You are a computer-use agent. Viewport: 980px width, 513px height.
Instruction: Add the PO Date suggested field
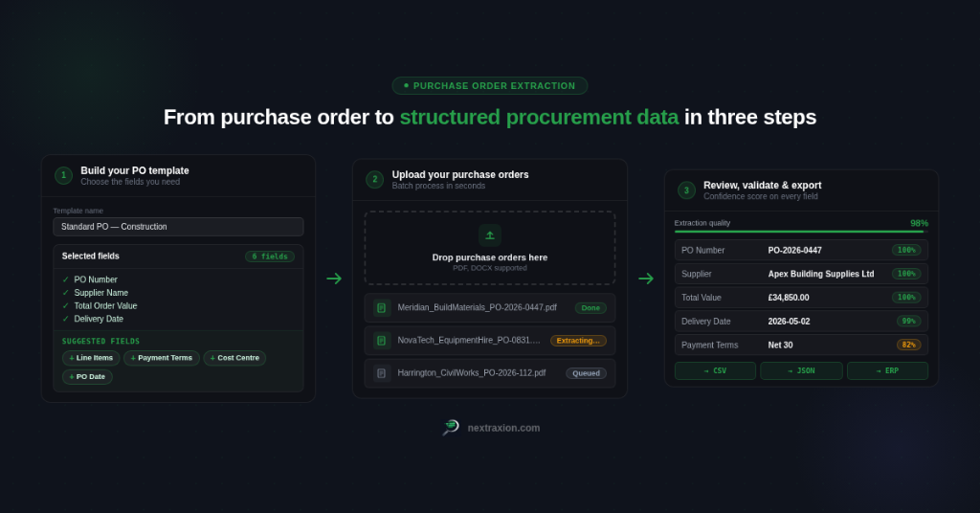[x=87, y=377]
